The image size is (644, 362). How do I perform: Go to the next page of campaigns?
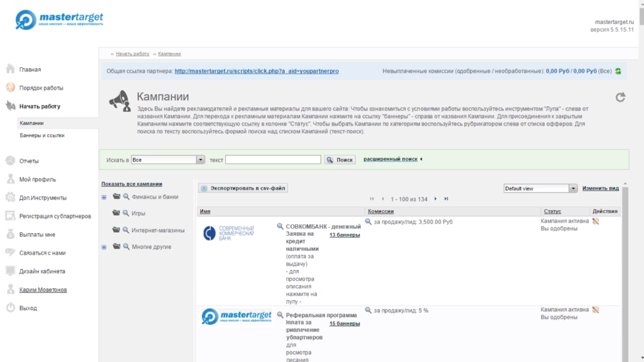click(435, 199)
